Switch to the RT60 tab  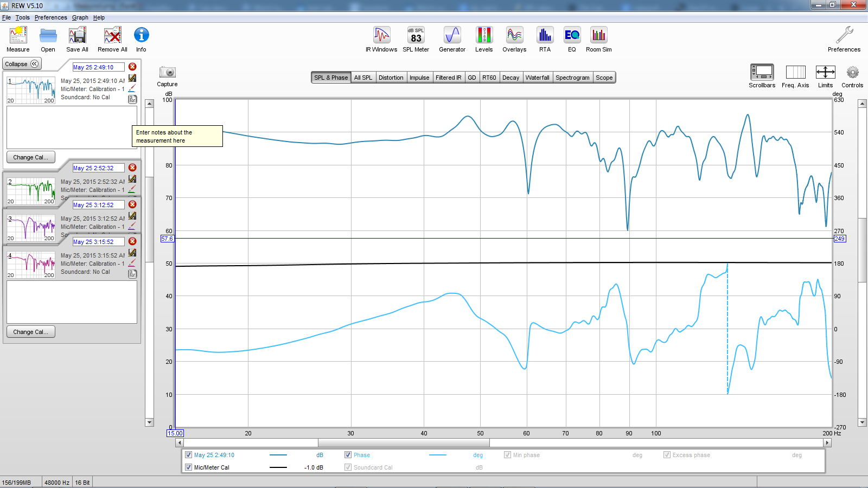point(489,78)
